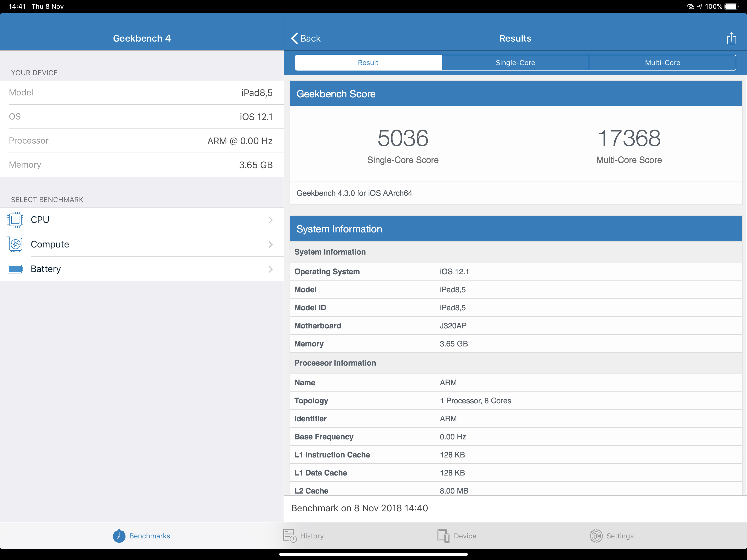The image size is (747, 560).
Task: Select the 3.65 GB memory value in Your Device
Action: [256, 165]
